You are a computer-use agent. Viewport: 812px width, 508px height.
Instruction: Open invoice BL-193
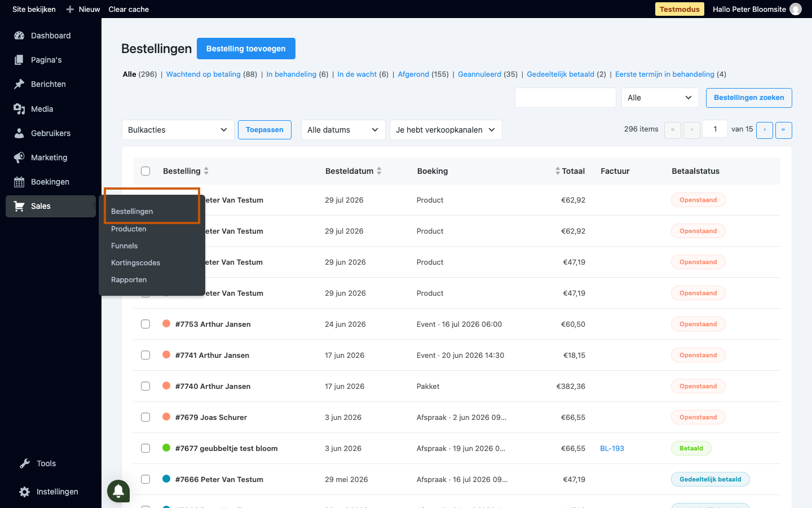tap(612, 448)
